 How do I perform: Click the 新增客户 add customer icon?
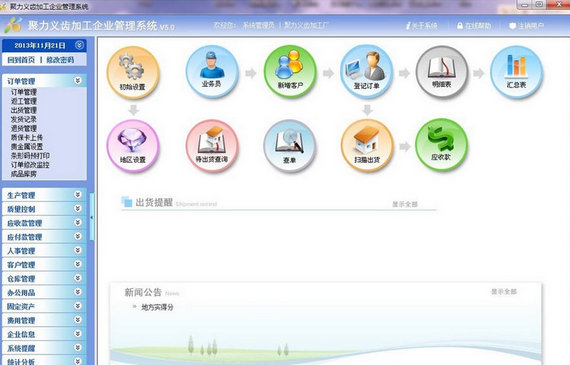click(x=290, y=72)
